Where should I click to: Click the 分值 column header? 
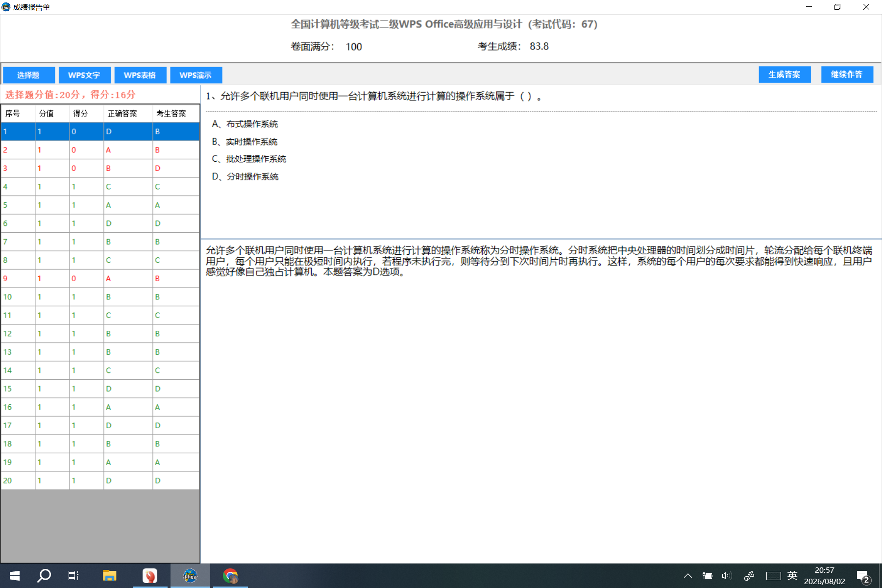52,113
